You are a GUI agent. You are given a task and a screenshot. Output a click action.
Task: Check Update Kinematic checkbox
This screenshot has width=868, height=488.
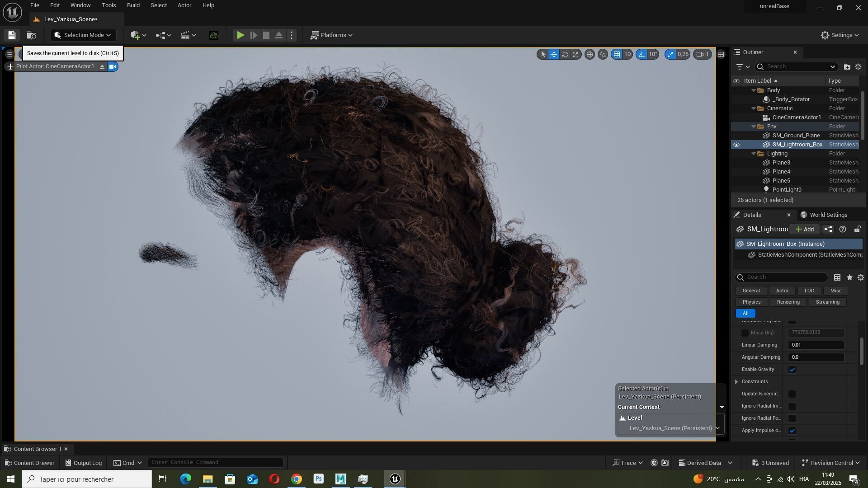[792, 394]
